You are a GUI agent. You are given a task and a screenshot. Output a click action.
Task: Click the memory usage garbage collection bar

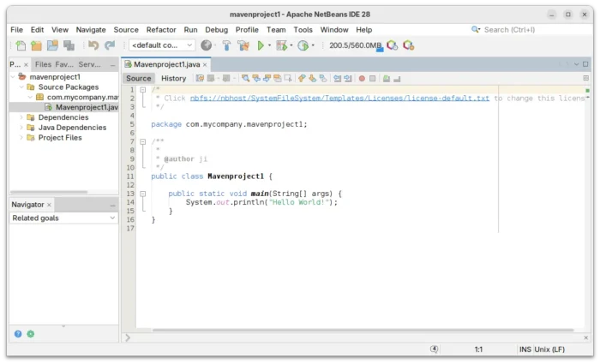tap(354, 45)
